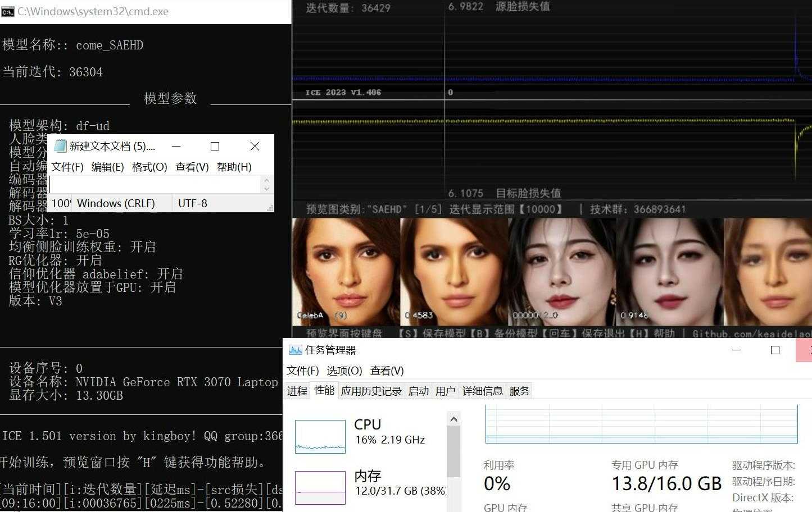The width and height of the screenshot is (812, 512).
Task: Open Help menu (帮助) in Notepad
Action: click(x=234, y=167)
